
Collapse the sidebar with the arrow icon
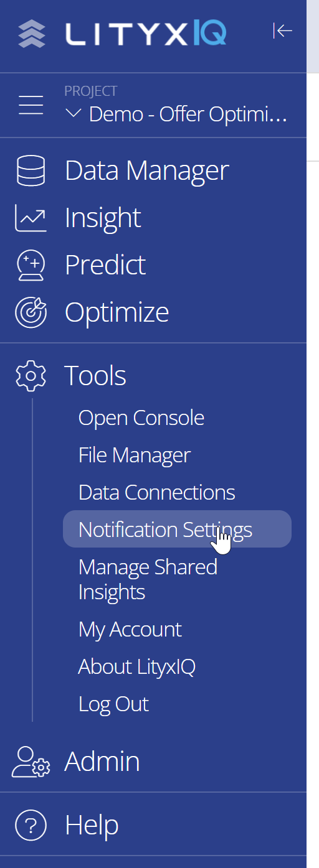point(283,30)
